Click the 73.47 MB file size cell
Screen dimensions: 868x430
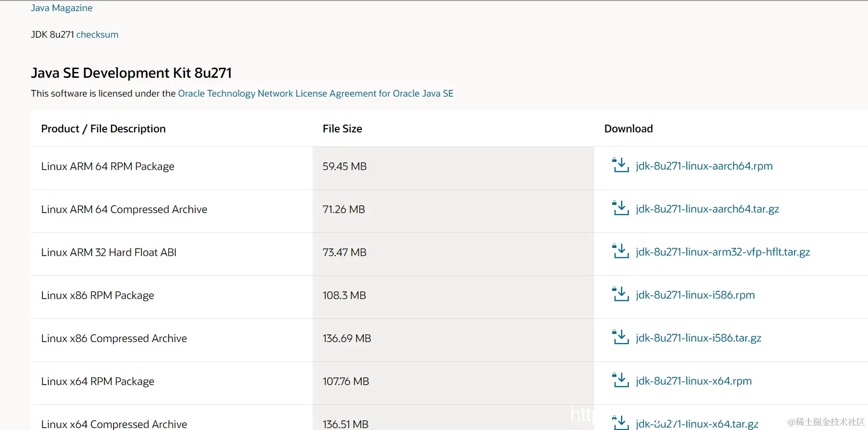(x=453, y=254)
